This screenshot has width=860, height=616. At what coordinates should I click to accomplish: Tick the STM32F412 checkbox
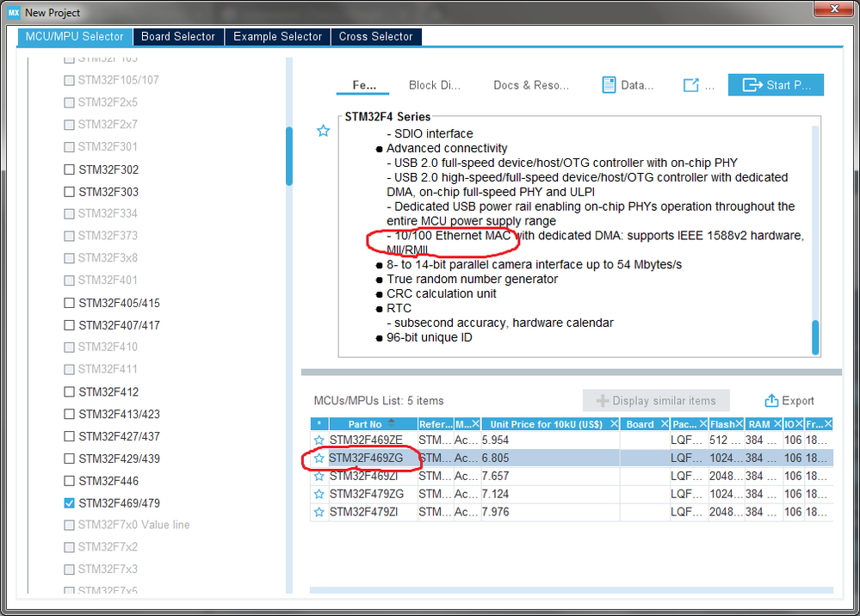tap(69, 391)
